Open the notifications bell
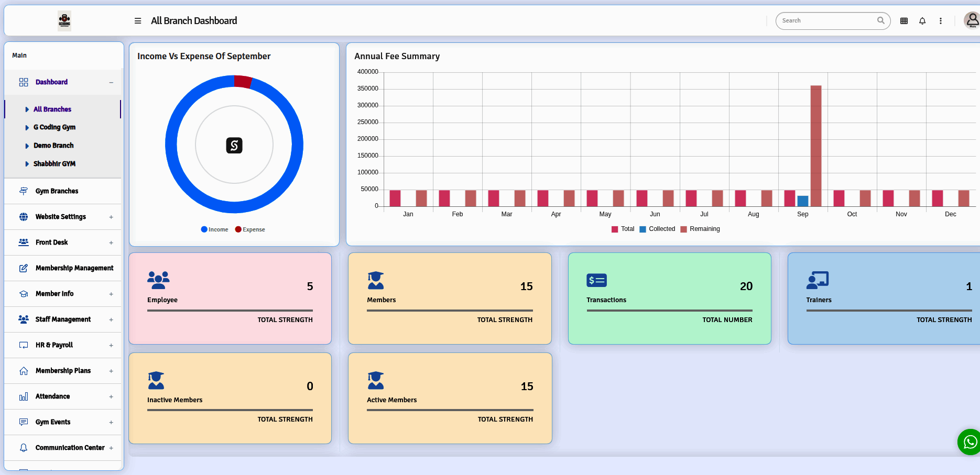The width and height of the screenshot is (980, 475). point(922,20)
